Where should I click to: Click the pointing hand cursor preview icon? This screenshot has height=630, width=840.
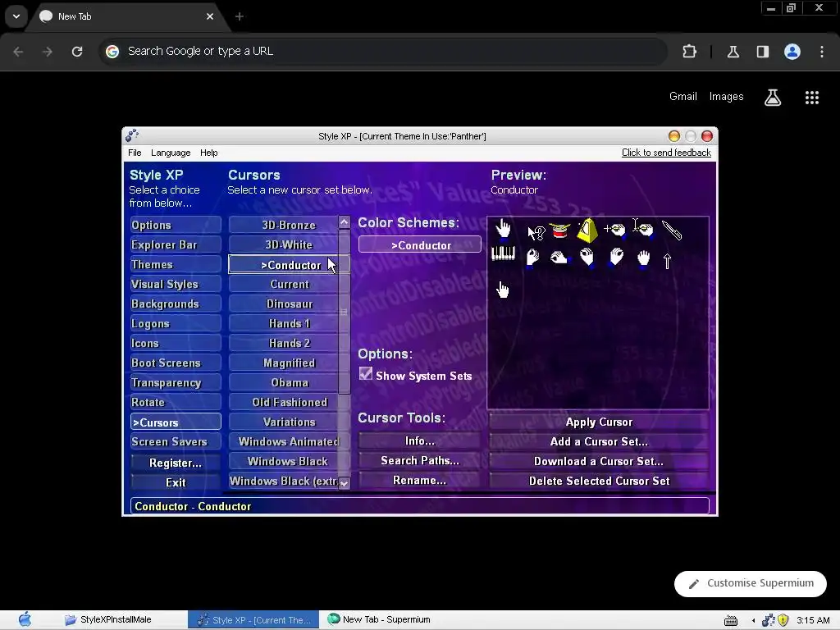click(x=503, y=229)
